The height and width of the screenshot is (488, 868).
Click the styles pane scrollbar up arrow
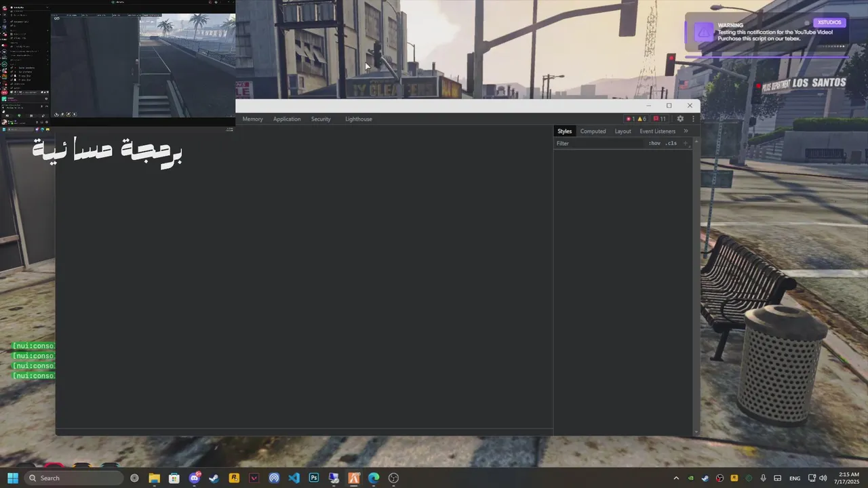(x=696, y=141)
